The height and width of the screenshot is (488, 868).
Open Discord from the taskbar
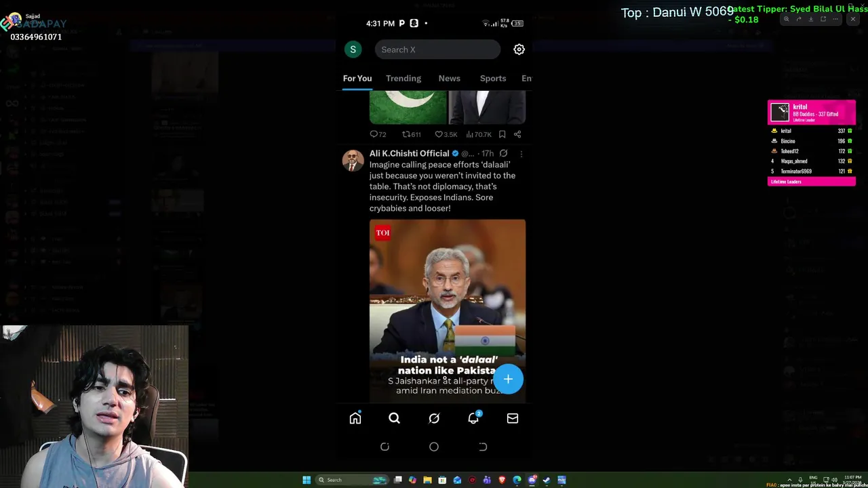coord(532,480)
